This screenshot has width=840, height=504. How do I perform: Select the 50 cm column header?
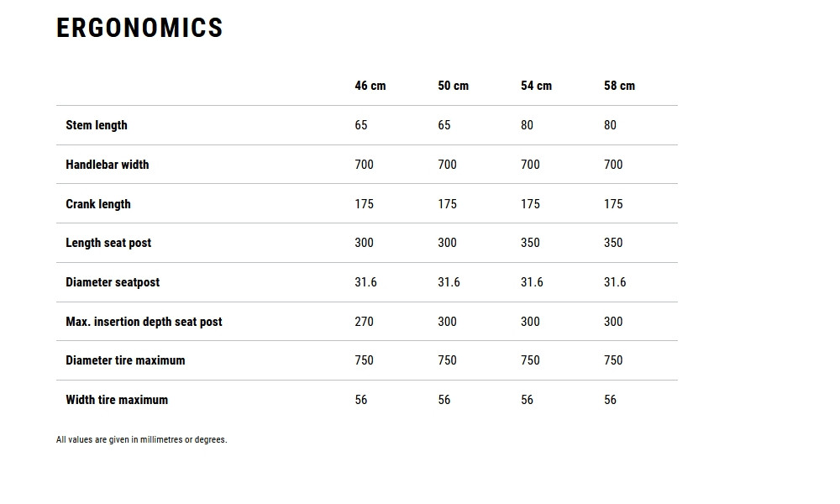[453, 86]
